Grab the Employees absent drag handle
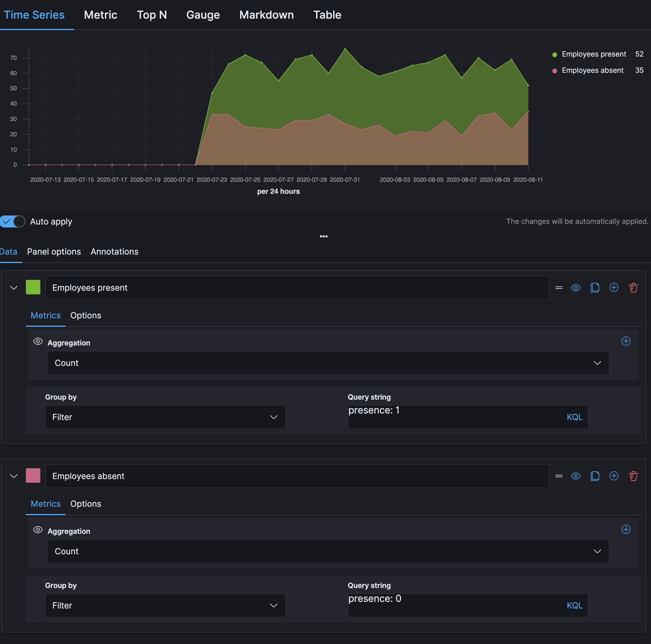This screenshot has height=644, width=651. [559, 476]
